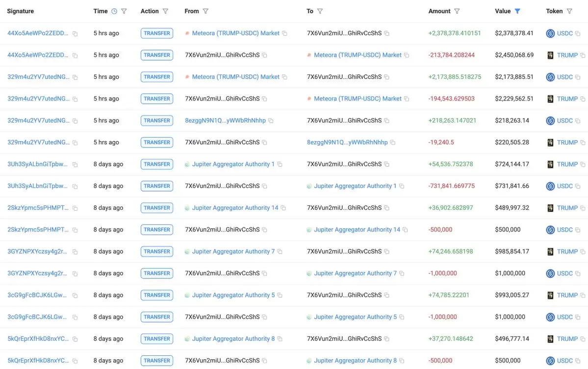This screenshot has height=369, width=588.
Task: Open signature 3GYZNPXYczsy4g2r in +74,246.658198 row
Action: point(37,251)
